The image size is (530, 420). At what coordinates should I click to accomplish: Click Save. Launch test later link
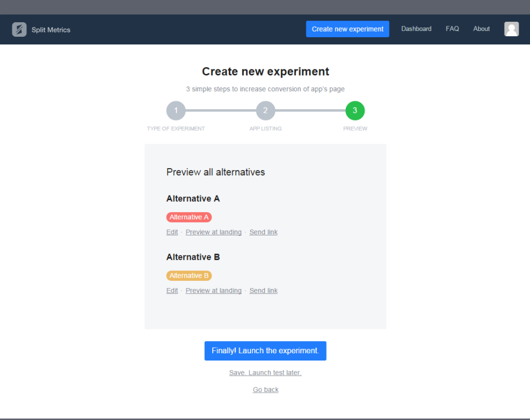tap(265, 373)
